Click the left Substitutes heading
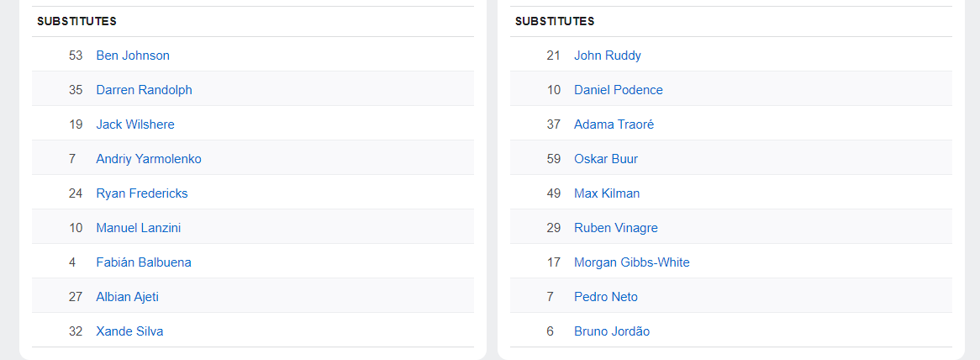Image resolution: width=980 pixels, height=360 pixels. tap(76, 21)
